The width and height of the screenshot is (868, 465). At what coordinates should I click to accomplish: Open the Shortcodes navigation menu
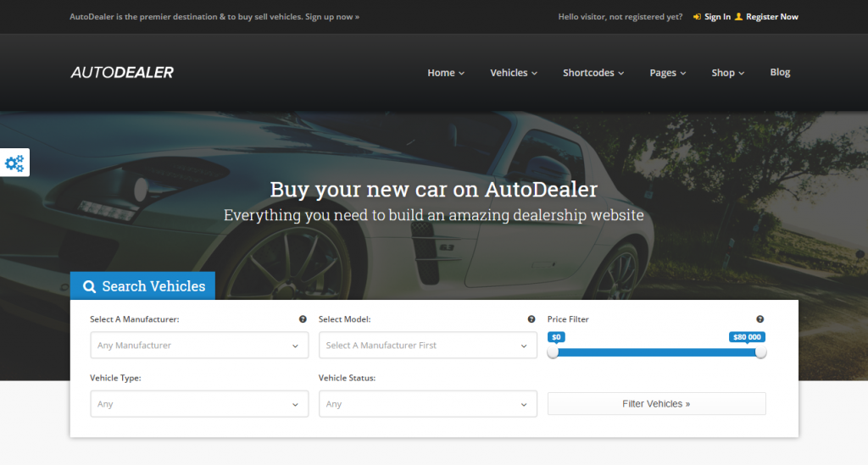point(593,73)
